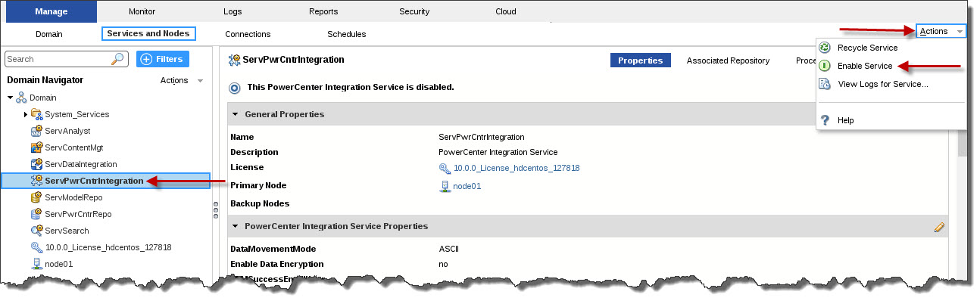Select Enable Service from the menu
The width and height of the screenshot is (980, 307).
tap(865, 66)
